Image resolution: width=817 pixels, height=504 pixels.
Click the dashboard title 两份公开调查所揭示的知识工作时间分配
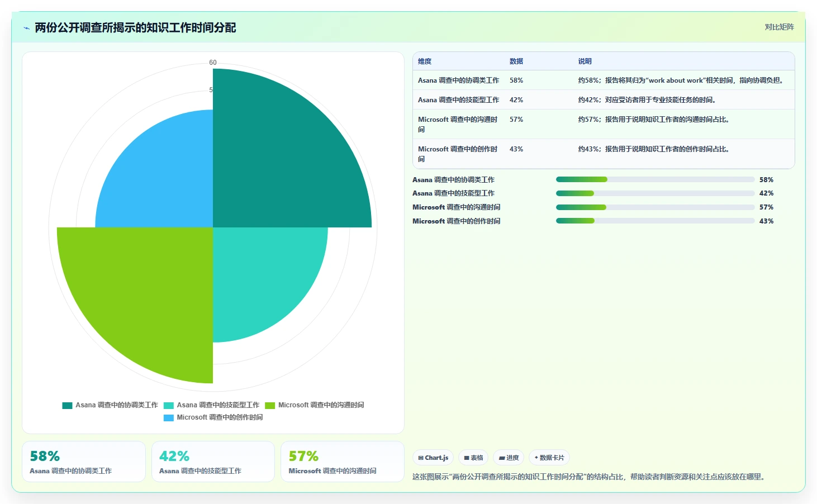(x=135, y=27)
